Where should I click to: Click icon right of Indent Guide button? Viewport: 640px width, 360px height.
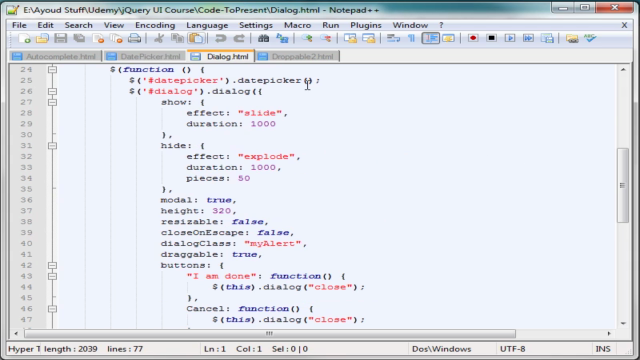tap(448, 38)
